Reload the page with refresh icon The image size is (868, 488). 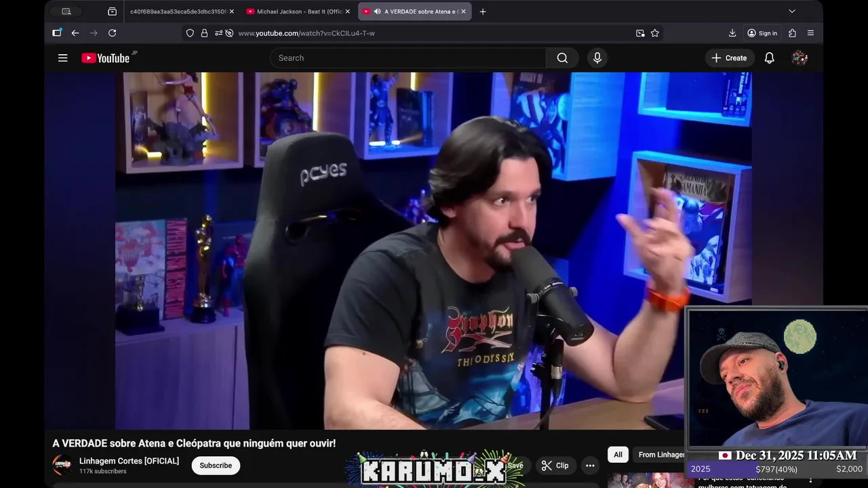tap(113, 33)
